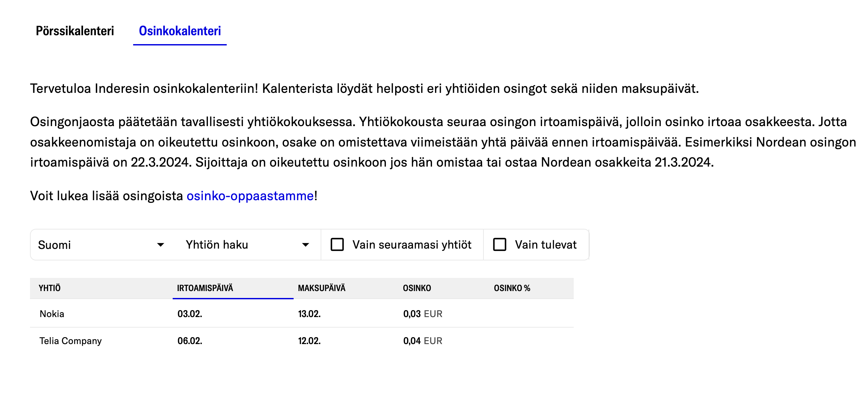Image resolution: width=868 pixels, height=403 pixels.
Task: Tick the Vain tulevat checkbox
Action: pos(499,245)
